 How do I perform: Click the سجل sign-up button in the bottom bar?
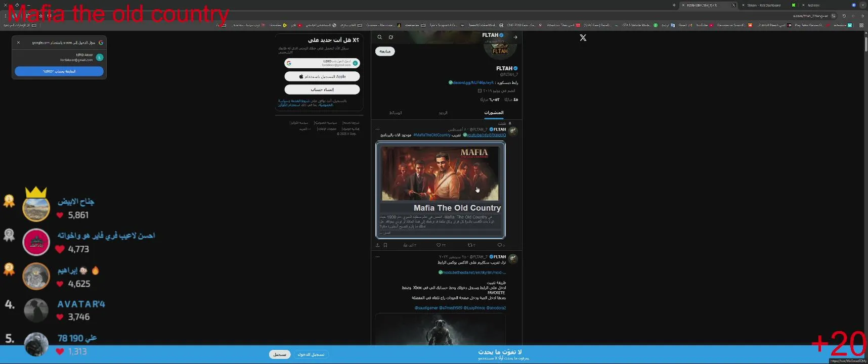click(x=280, y=354)
